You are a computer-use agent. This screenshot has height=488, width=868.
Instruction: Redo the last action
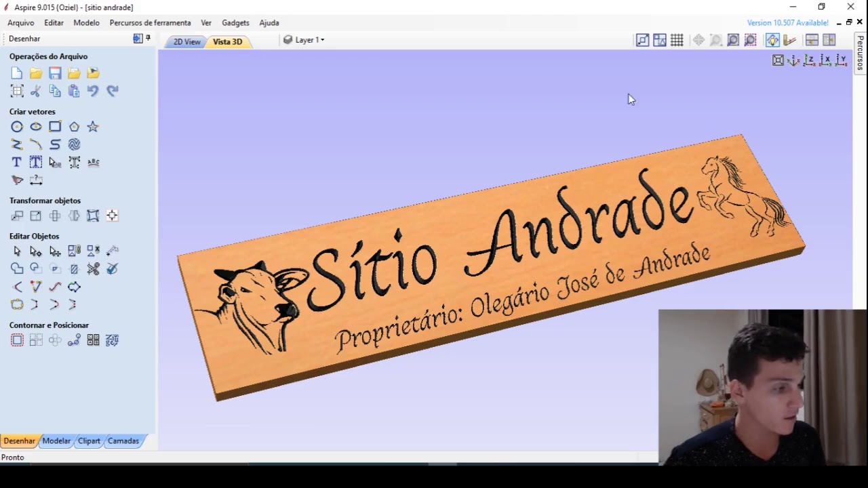112,91
